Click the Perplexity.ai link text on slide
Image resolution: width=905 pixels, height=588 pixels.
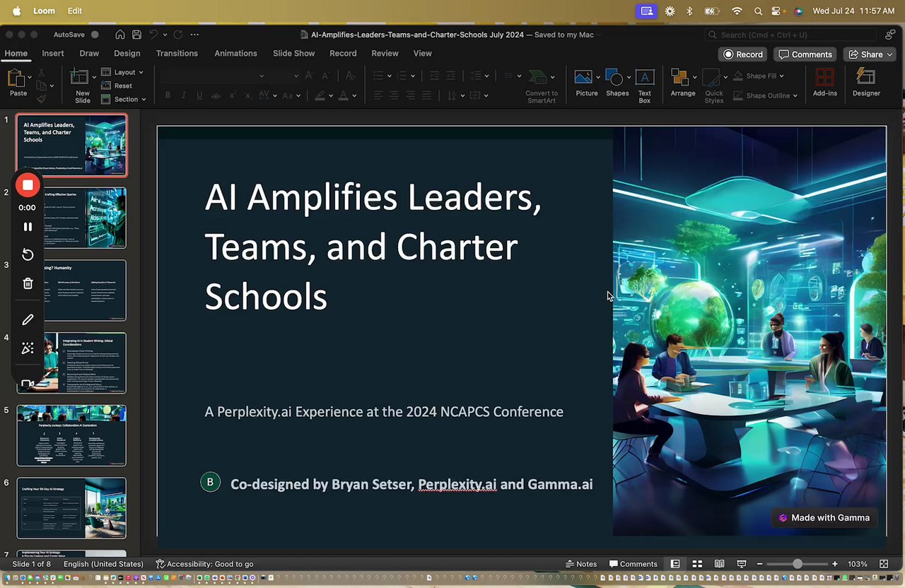tap(457, 484)
